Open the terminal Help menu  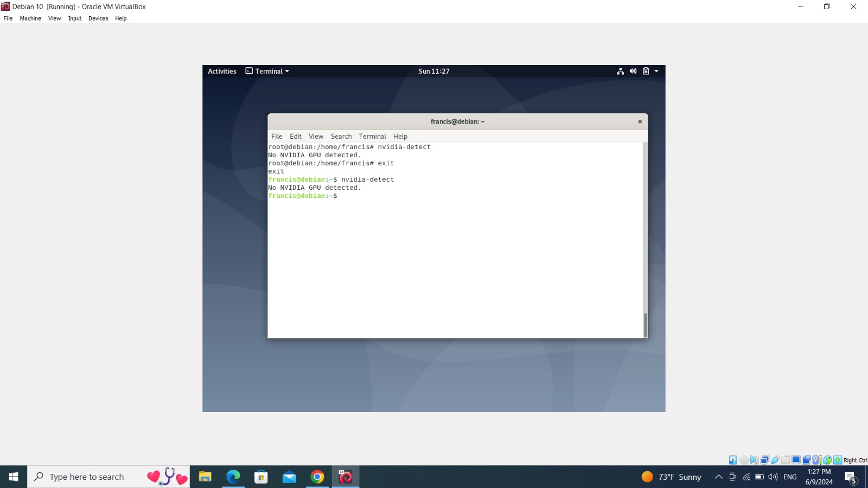click(400, 137)
